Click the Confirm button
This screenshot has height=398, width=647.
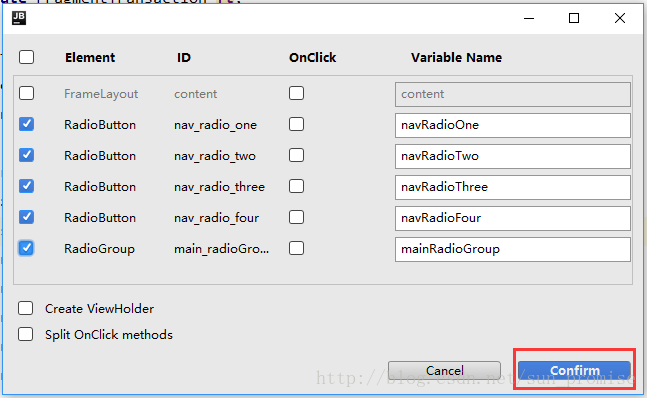(x=574, y=370)
